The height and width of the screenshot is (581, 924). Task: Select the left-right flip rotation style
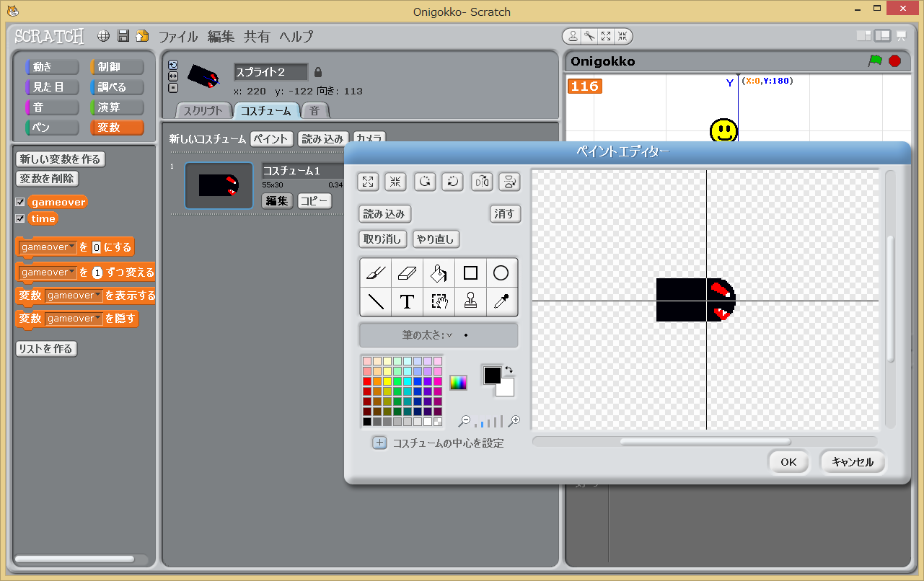[173, 76]
